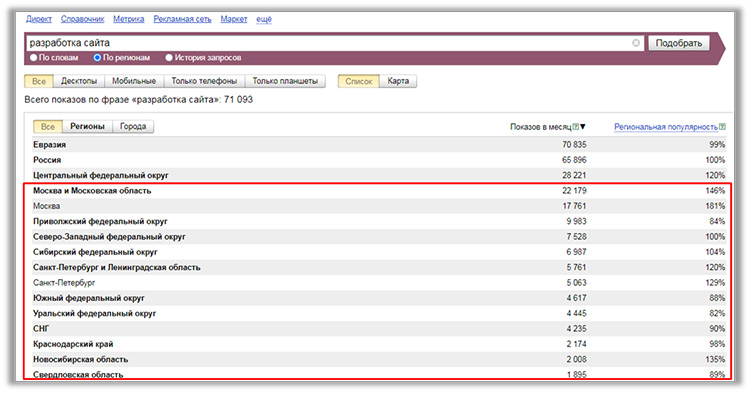
Task: Click Санкт-Петербург и Ленинградская область row
Action: coord(379,267)
